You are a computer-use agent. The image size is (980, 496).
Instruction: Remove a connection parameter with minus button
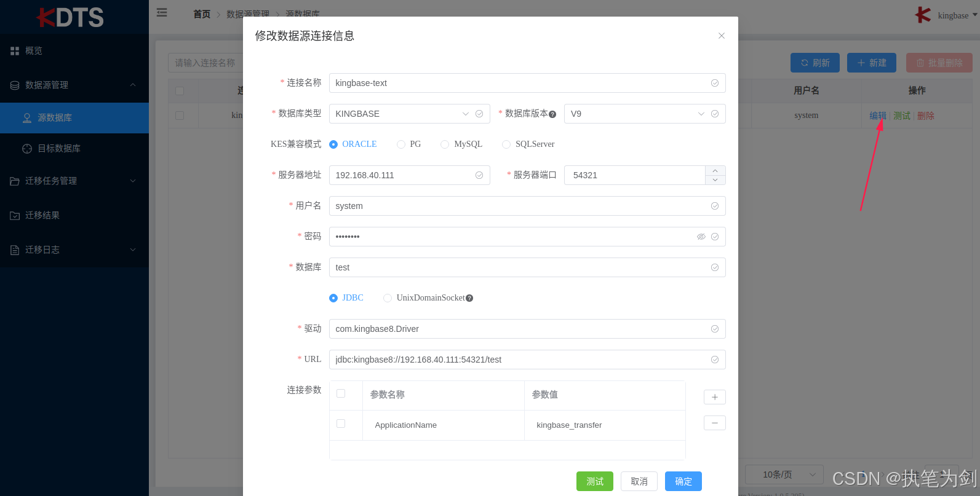click(715, 423)
